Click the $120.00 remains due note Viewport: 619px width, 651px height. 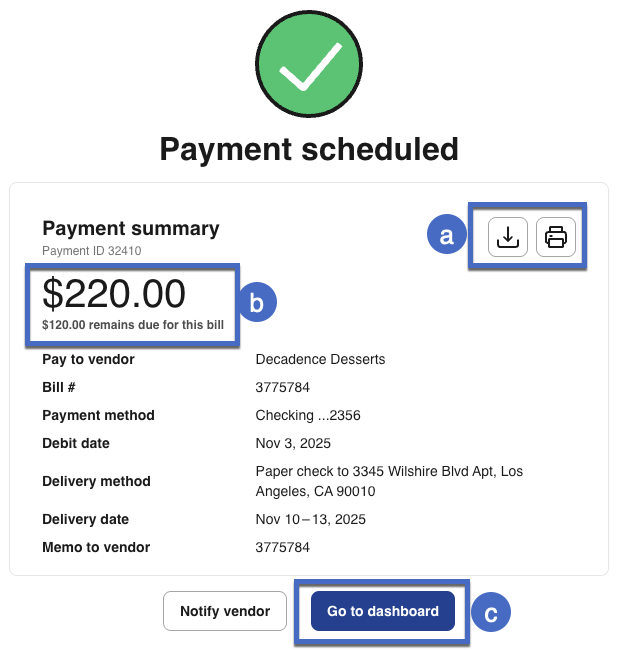point(133,325)
